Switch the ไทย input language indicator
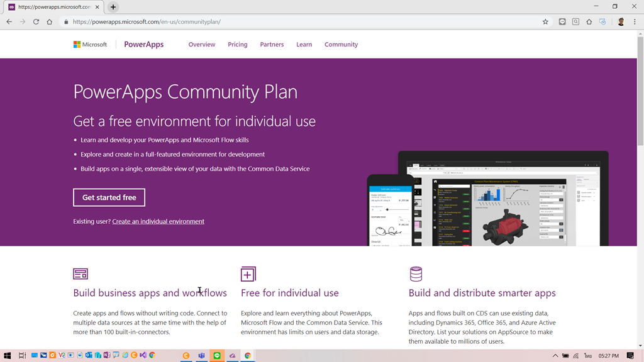This screenshot has width=644, height=362. coord(588,356)
